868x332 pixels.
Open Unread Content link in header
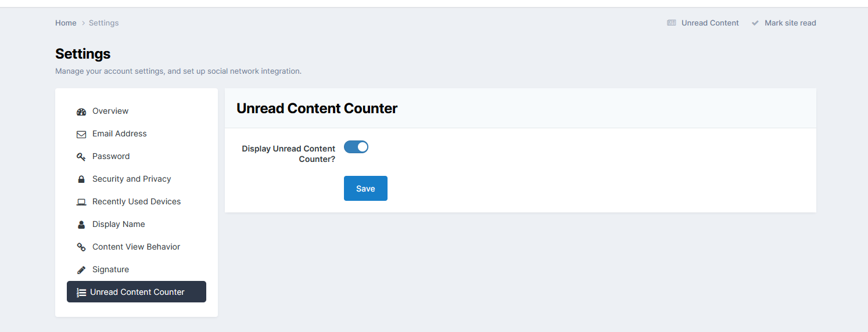click(x=710, y=23)
